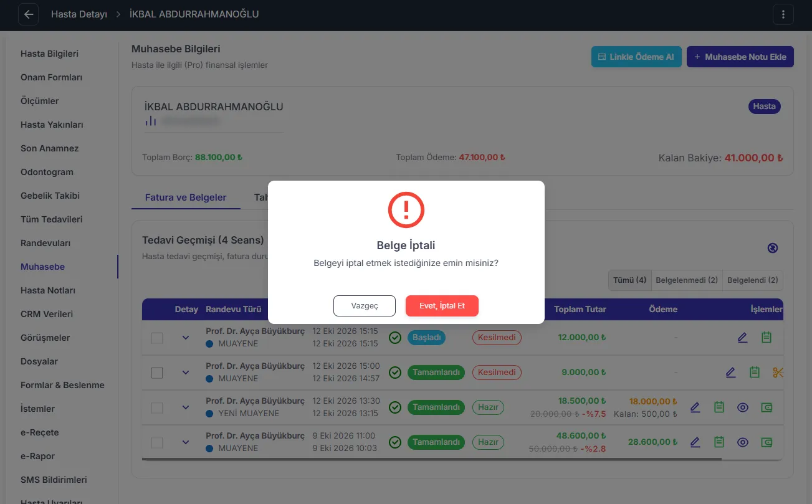
Task: View document with eye icon in 48.600,00 ₺ row
Action: pyautogui.click(x=743, y=442)
